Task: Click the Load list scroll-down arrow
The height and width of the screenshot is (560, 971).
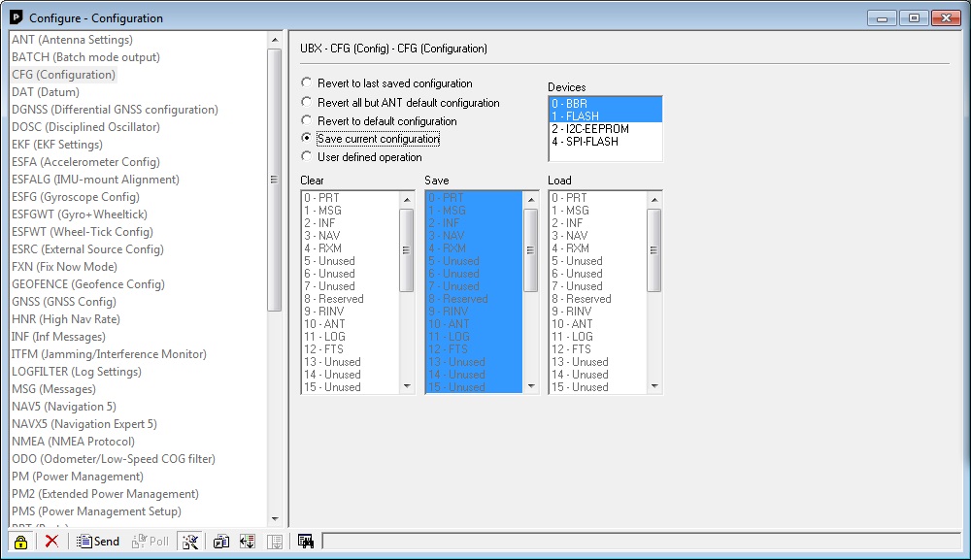Action: [x=653, y=386]
